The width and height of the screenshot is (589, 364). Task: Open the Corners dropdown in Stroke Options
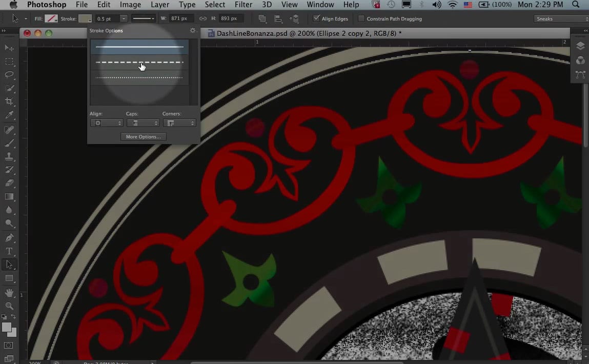pos(179,123)
